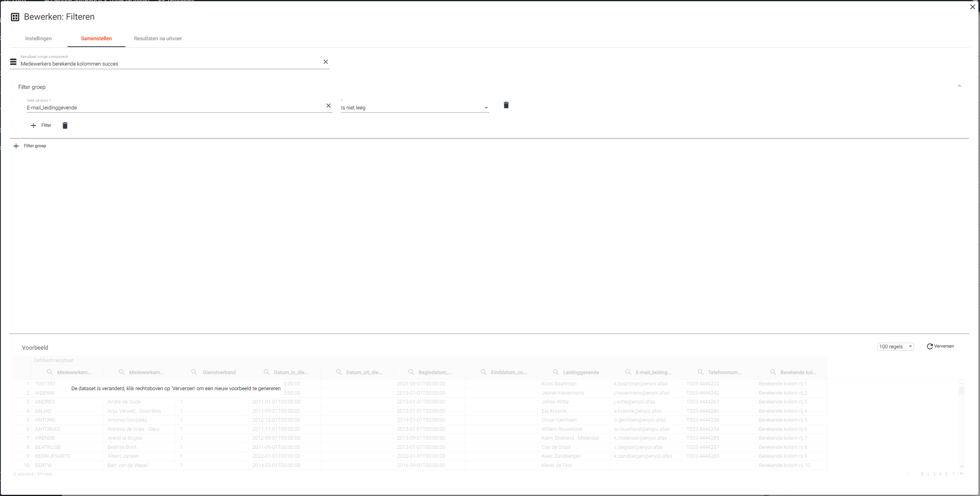Click the hamburger icon beside Resultaat vorige component

click(13, 62)
